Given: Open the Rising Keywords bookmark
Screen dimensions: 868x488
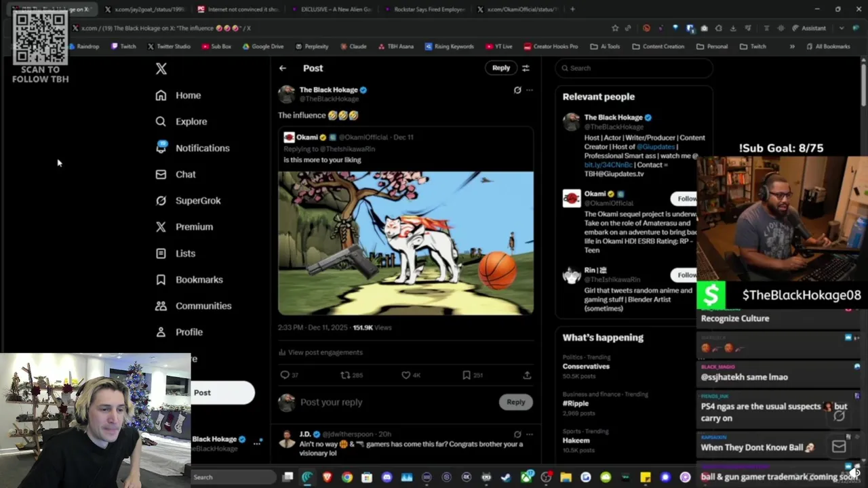Looking at the screenshot, I should [x=450, y=47].
